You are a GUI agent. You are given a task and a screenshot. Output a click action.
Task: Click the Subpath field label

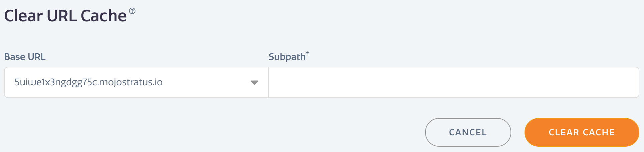click(287, 57)
